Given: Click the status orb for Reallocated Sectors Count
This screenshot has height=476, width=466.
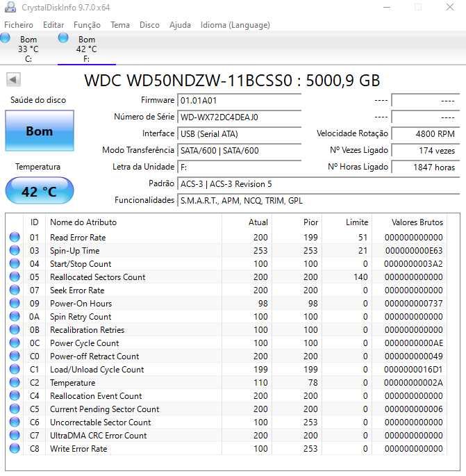Looking at the screenshot, I should pyautogui.click(x=15, y=277).
